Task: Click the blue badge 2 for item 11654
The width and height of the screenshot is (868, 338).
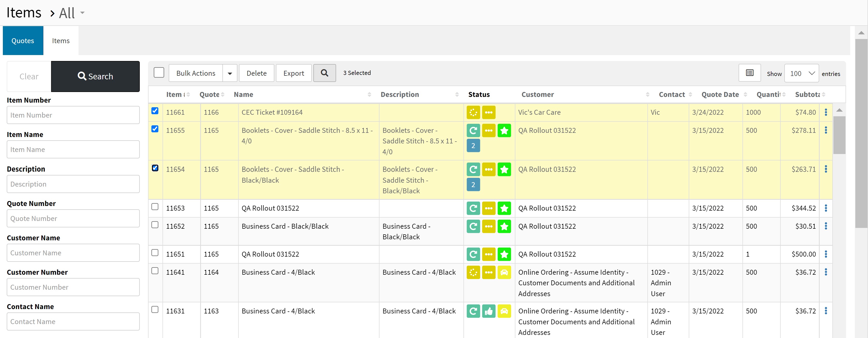Action: (473, 185)
